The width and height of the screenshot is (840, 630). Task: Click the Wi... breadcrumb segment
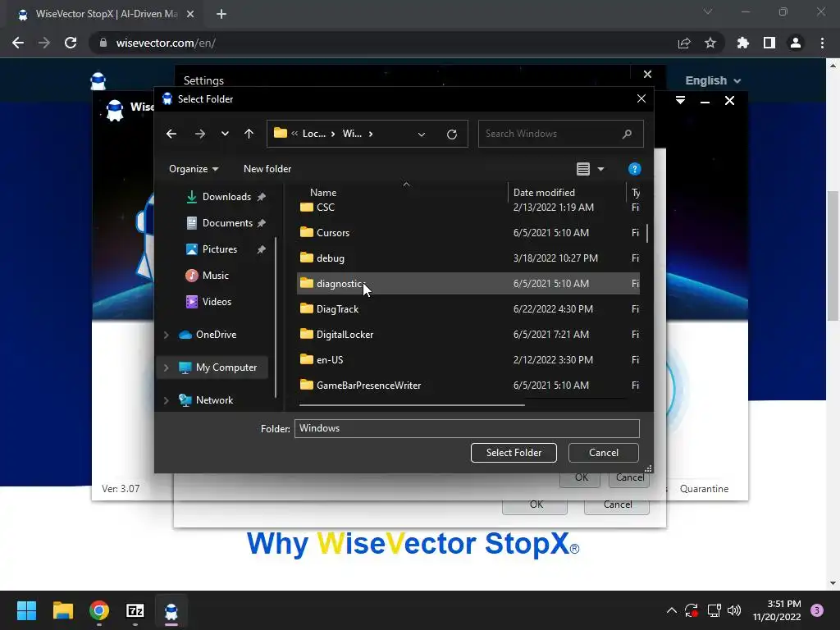352,134
